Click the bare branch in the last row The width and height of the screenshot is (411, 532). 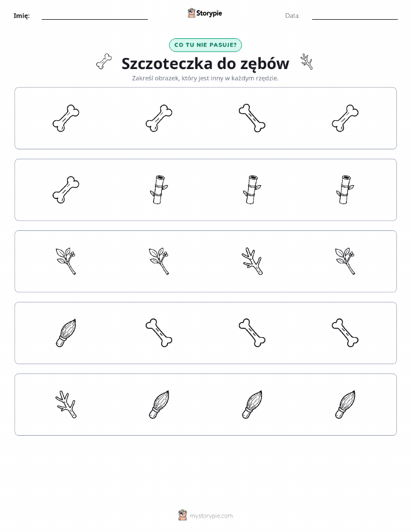(x=66, y=404)
